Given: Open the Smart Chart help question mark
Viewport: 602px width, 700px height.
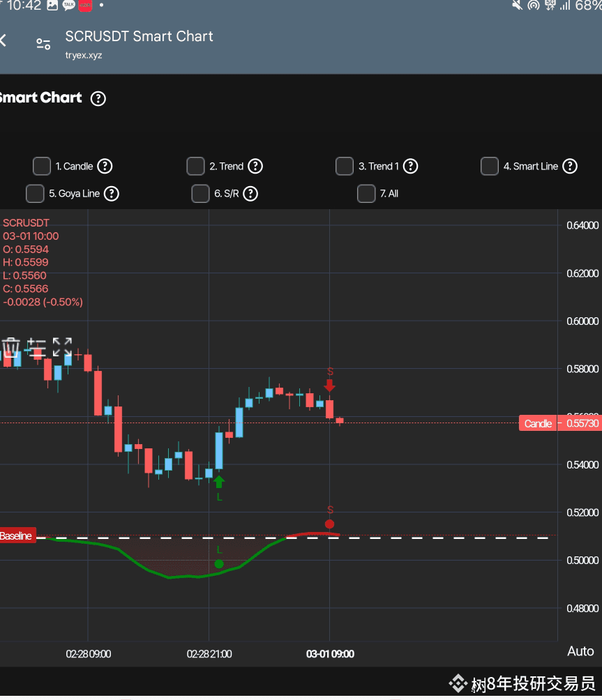Looking at the screenshot, I should point(98,98).
